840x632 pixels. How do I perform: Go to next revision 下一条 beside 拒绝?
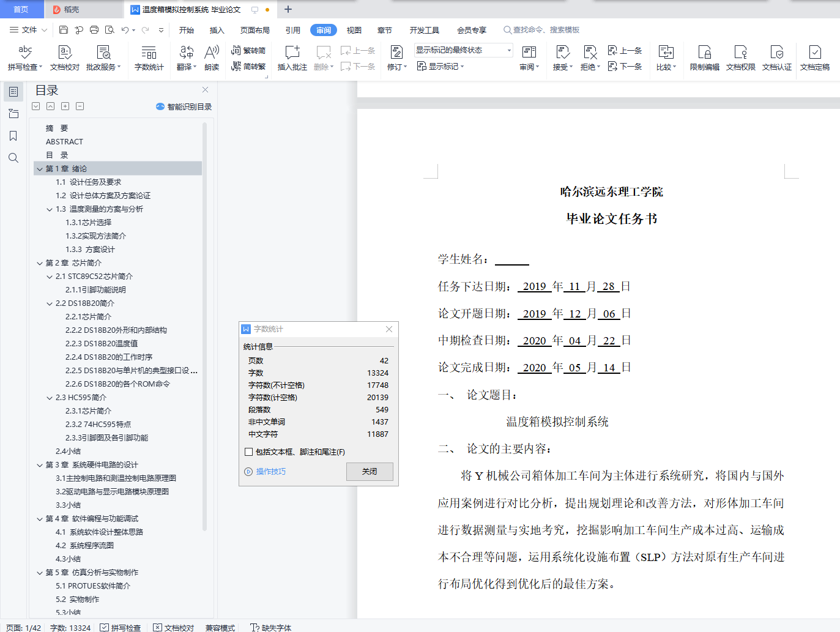click(625, 66)
